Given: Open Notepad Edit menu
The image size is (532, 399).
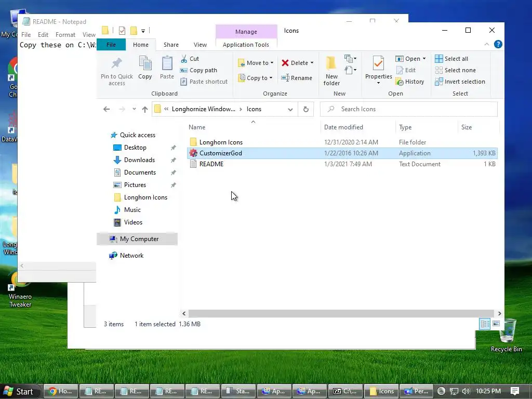Looking at the screenshot, I should coord(43,35).
